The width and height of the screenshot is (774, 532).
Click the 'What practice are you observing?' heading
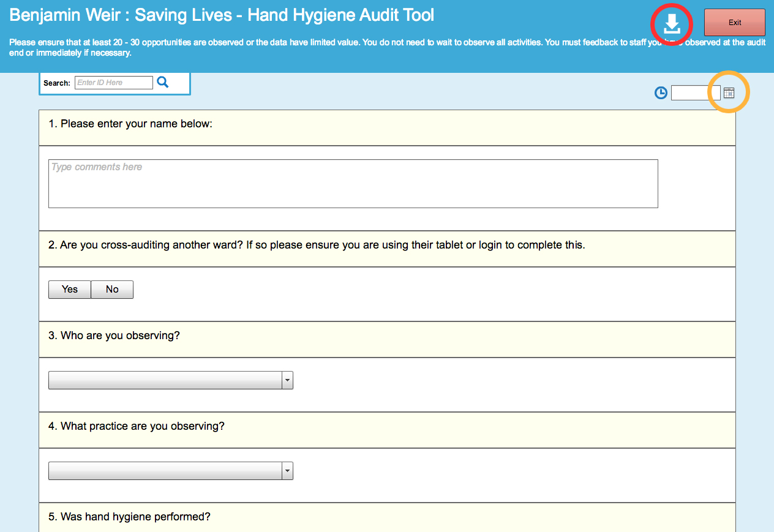[137, 426]
